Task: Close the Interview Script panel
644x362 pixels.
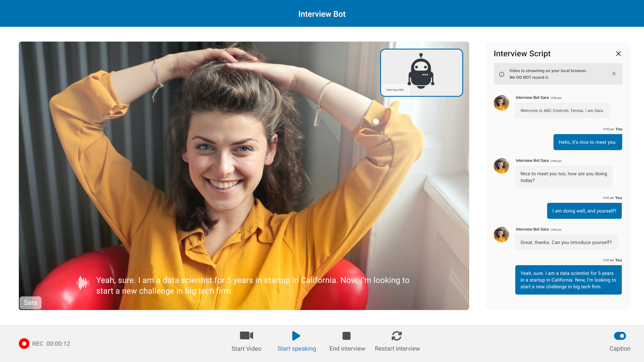Action: pyautogui.click(x=618, y=54)
